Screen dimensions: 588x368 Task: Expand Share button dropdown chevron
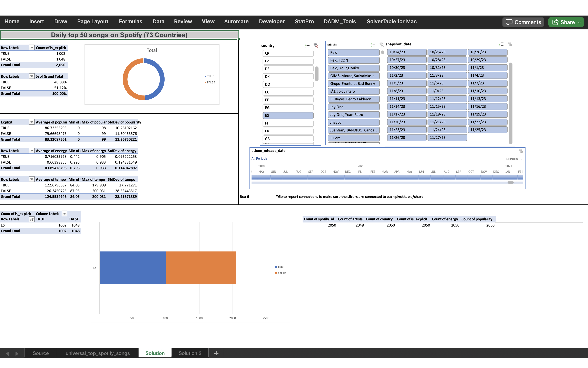[x=579, y=22]
